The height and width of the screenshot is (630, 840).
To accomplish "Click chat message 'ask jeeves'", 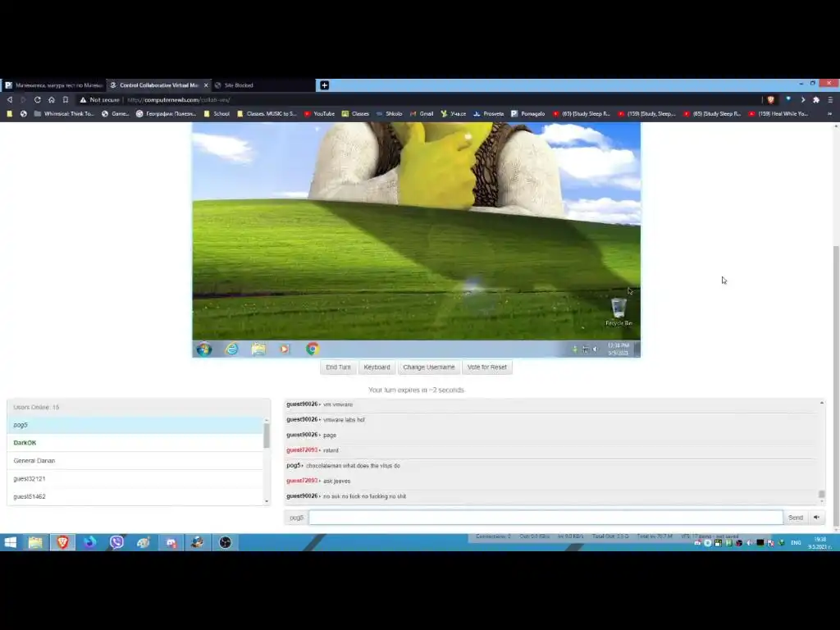I will [337, 481].
